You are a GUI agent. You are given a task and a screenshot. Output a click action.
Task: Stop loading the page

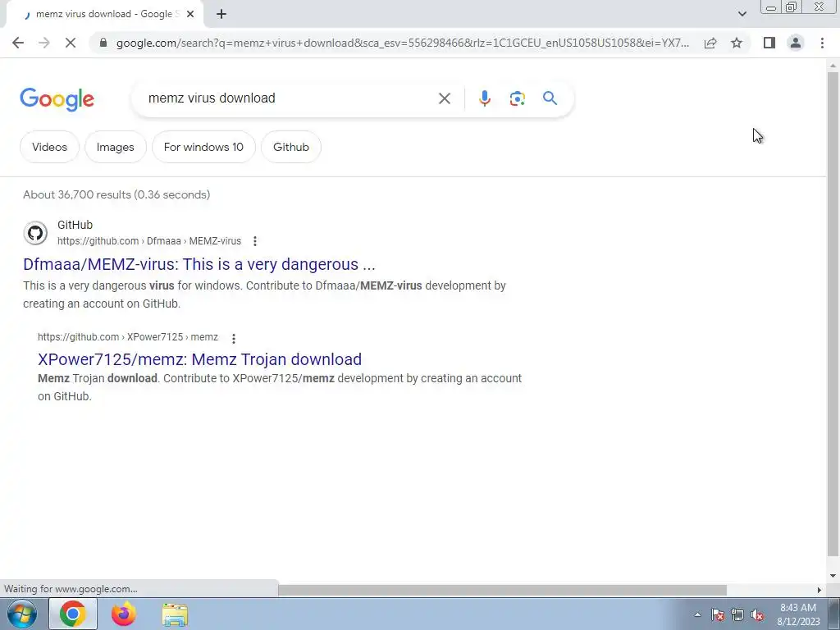pyautogui.click(x=71, y=43)
